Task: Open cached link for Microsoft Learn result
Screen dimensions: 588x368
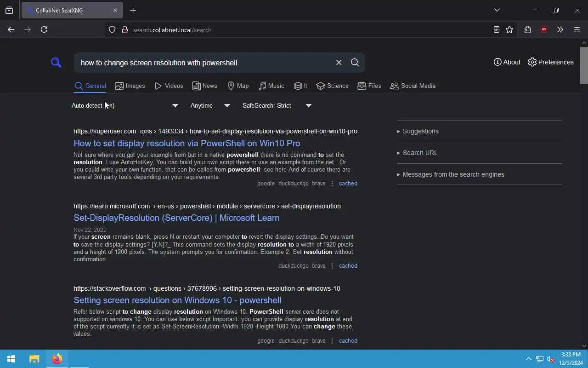Action: click(348, 266)
